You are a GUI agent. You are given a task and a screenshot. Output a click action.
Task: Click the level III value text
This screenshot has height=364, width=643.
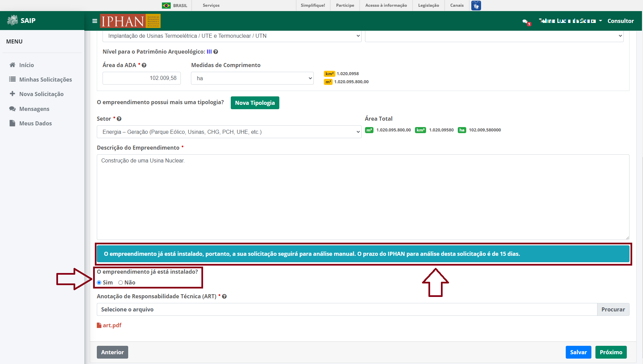point(209,52)
